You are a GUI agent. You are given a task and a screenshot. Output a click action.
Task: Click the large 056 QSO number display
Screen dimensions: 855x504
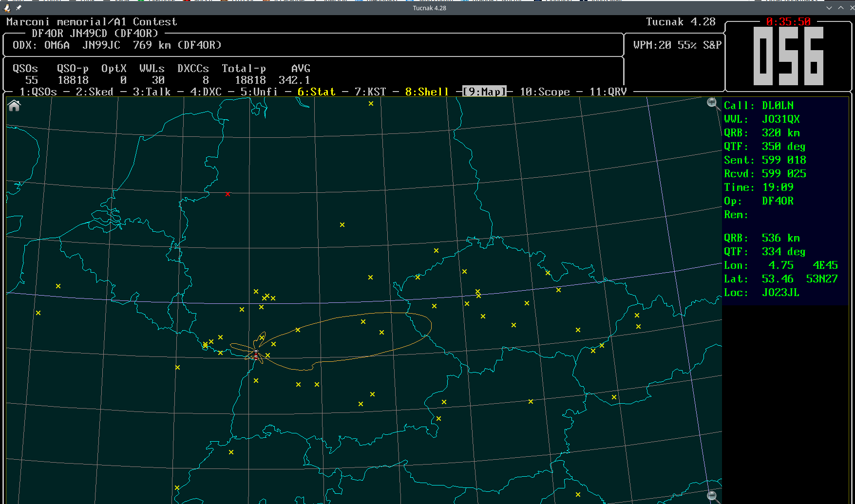tap(788, 56)
